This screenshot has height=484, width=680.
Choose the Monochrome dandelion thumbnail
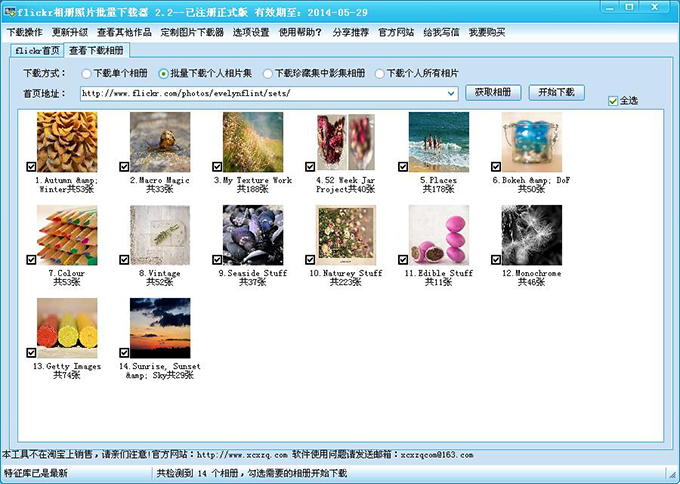click(x=532, y=235)
